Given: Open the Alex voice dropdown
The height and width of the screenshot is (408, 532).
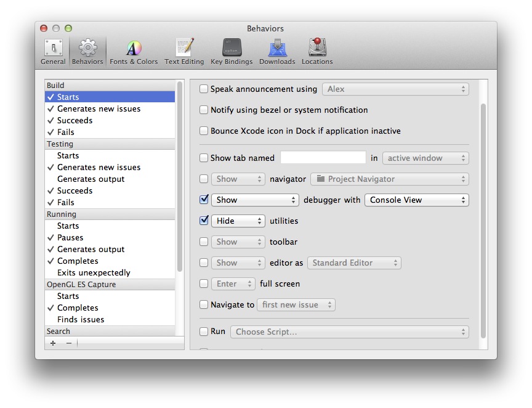Looking at the screenshot, I should tap(395, 89).
